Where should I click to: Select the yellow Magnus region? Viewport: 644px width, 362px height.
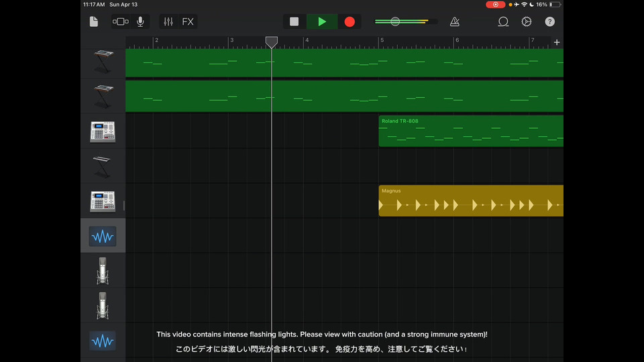click(471, 200)
